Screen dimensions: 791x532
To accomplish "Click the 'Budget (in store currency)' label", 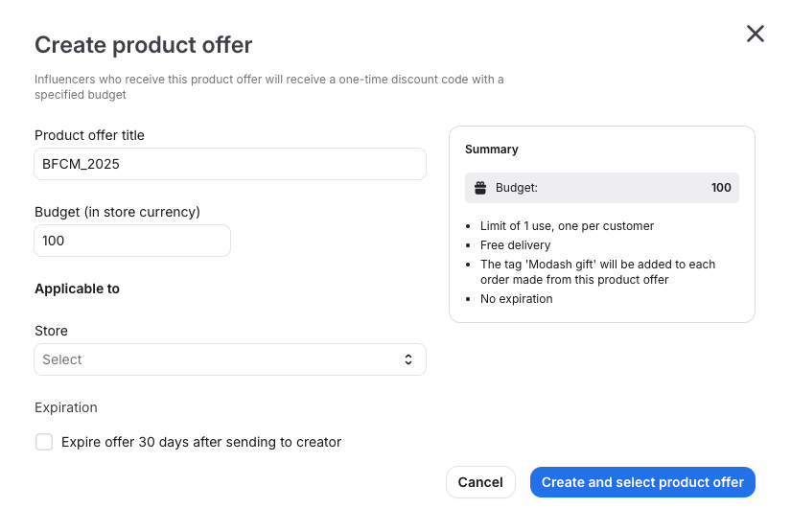I will click(117, 212).
